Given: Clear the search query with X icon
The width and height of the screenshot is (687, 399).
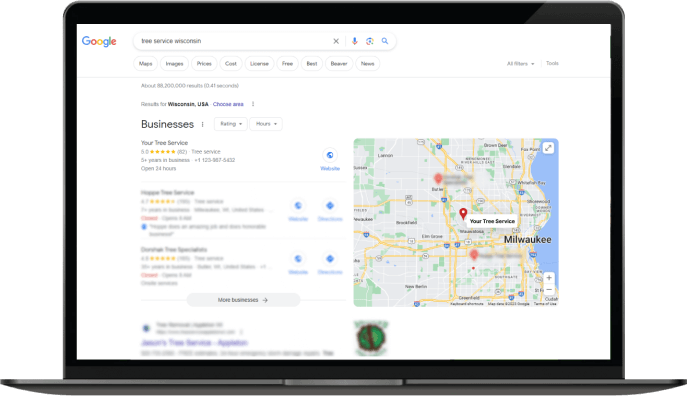Looking at the screenshot, I should [x=336, y=41].
